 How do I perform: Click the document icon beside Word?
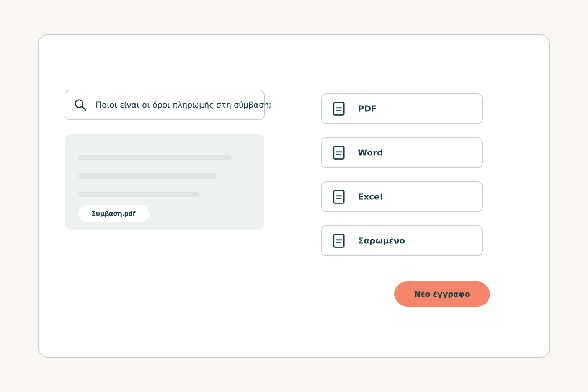[x=339, y=153]
